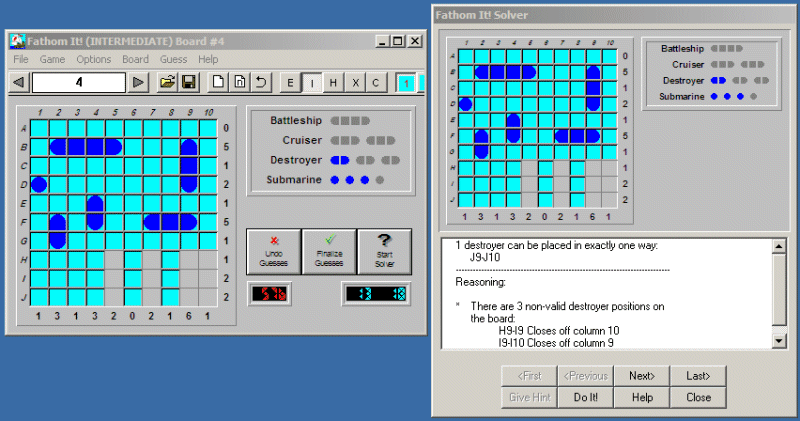
Task: Toggle the H difficulty level button
Action: [x=333, y=82]
